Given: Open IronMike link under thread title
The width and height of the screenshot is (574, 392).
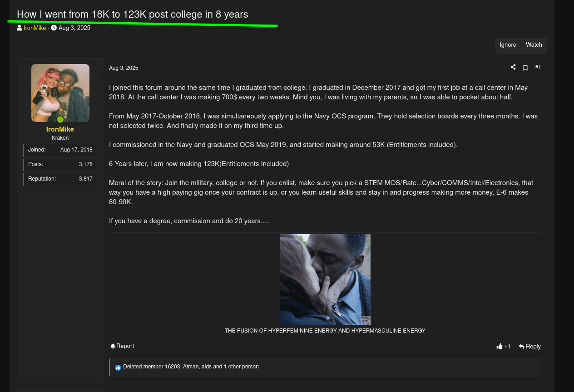Looking at the screenshot, I should pyautogui.click(x=35, y=28).
